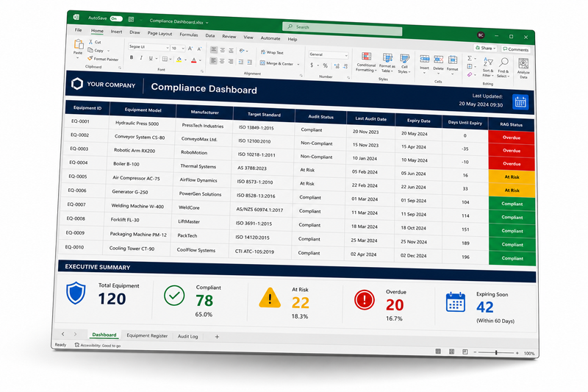
Task: Switch to the Insert ribbon tab
Action: click(x=116, y=32)
